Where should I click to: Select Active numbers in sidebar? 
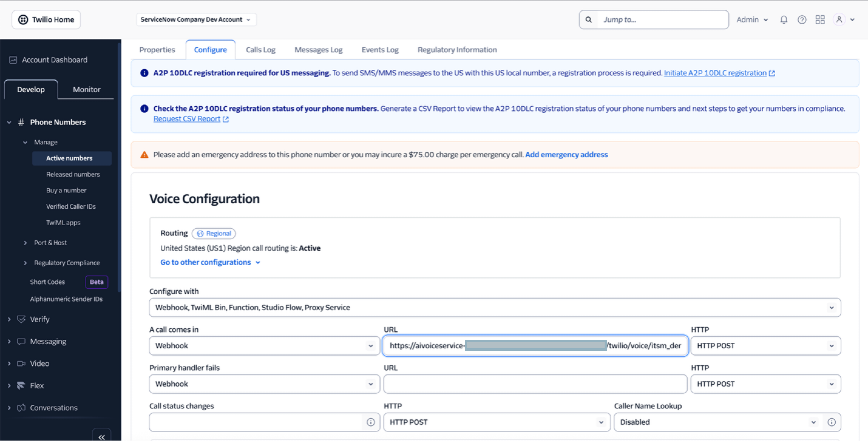point(72,158)
